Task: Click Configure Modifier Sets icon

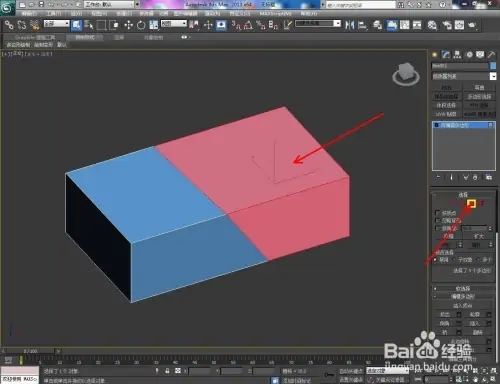Action: (x=489, y=177)
